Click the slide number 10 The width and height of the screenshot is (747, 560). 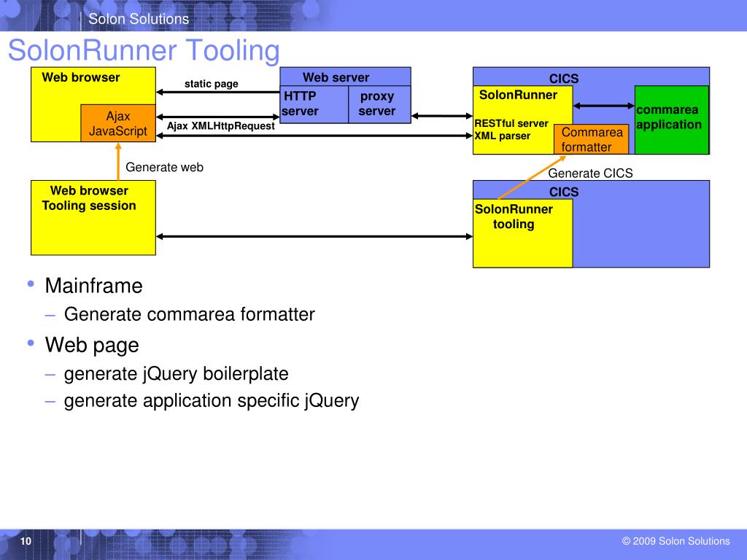(x=26, y=541)
